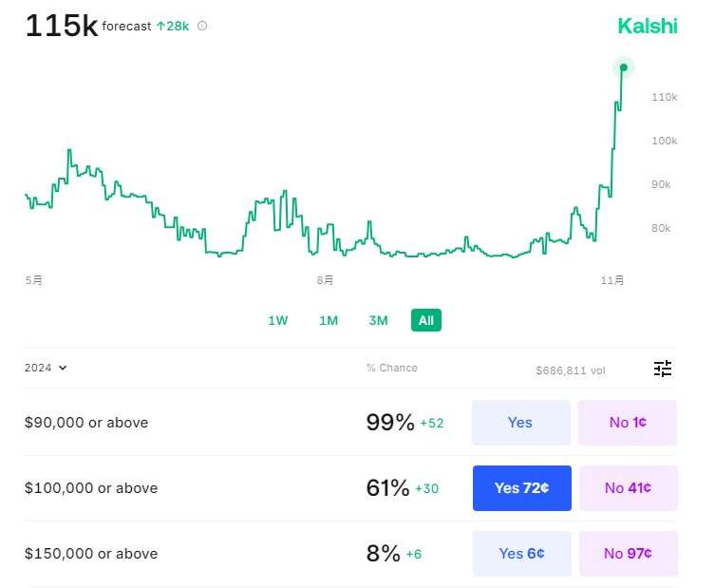The width and height of the screenshot is (715, 588).
Task: Switch chart range to 1M
Action: point(329,320)
